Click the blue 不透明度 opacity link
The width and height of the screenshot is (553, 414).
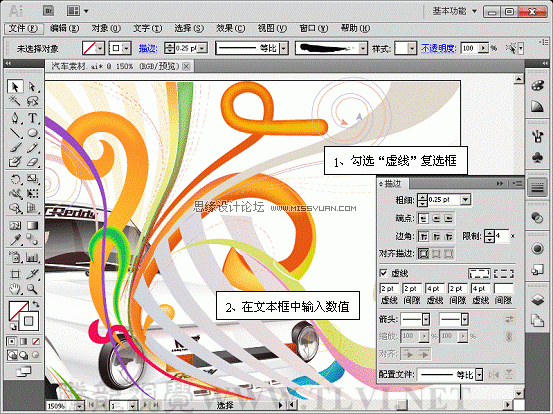click(439, 48)
